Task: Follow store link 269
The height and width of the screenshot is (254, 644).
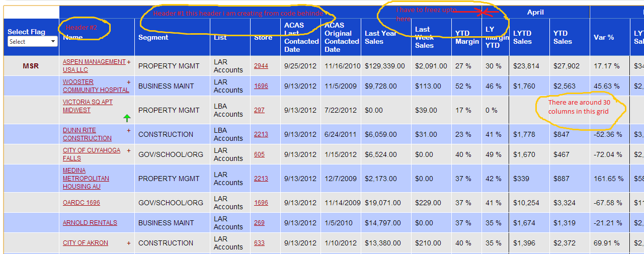Action: coord(259,223)
